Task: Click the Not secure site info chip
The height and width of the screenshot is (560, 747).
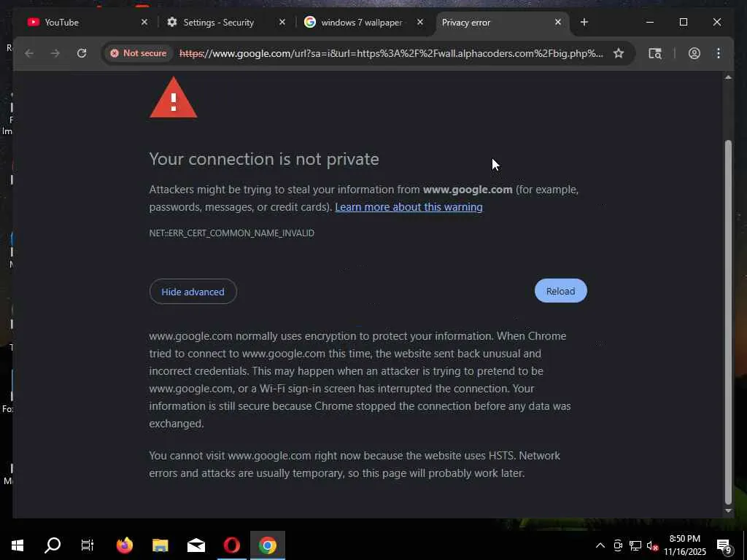Action: point(139,53)
